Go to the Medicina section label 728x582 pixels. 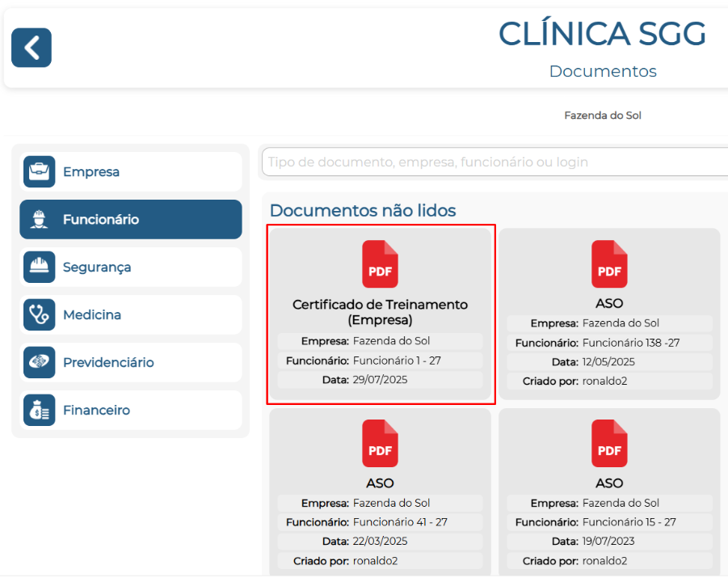coord(92,314)
